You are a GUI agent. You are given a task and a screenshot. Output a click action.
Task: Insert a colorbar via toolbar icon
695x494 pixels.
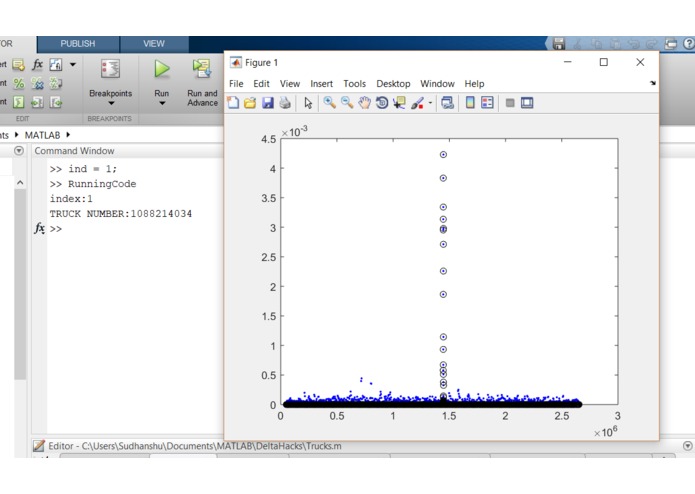click(470, 103)
